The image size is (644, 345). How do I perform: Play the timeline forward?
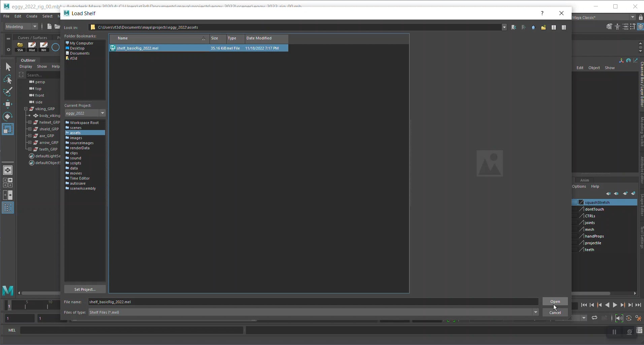click(x=615, y=305)
